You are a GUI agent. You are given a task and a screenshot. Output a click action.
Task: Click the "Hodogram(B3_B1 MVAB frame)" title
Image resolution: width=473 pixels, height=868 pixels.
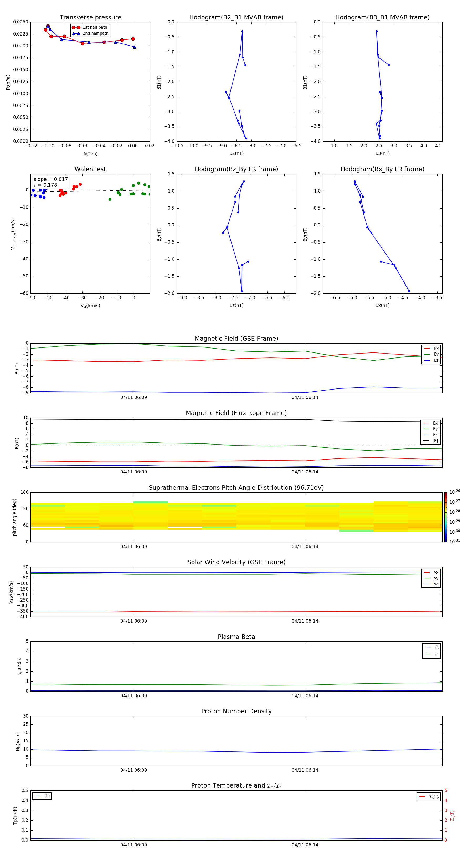click(x=382, y=18)
